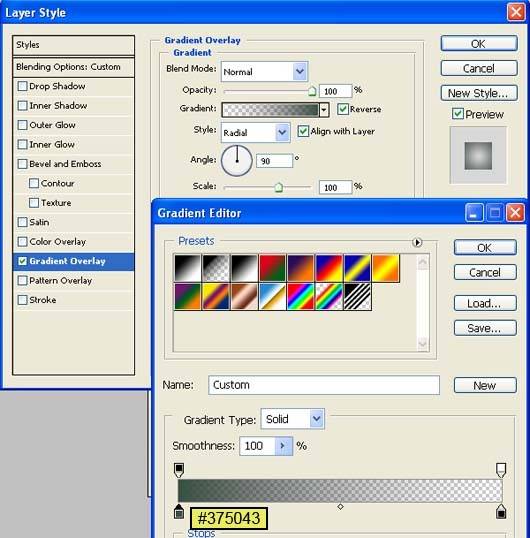Open the Presets flyout menu arrow
The image size is (530, 538).
417,243
